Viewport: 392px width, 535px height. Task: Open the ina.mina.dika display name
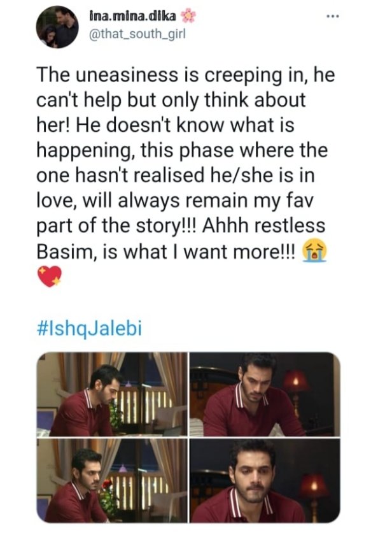pos(132,16)
